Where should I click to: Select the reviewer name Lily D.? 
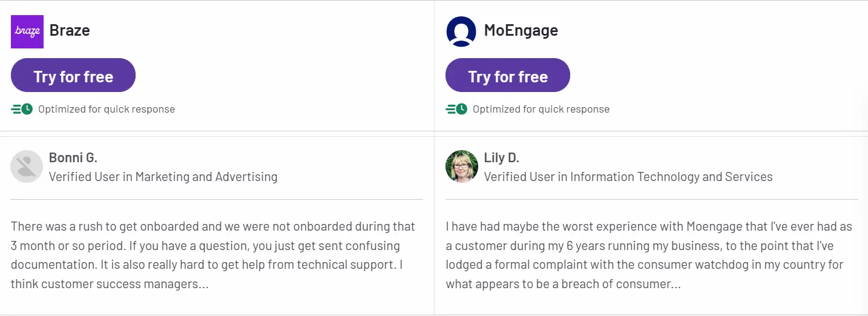pos(501,158)
